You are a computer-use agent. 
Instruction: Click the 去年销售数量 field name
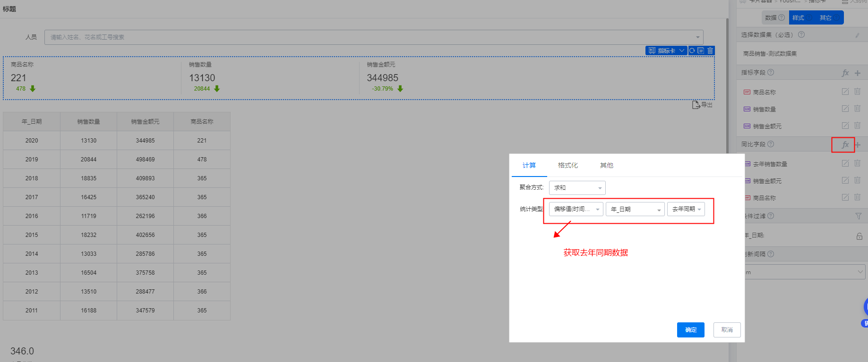[x=770, y=164]
